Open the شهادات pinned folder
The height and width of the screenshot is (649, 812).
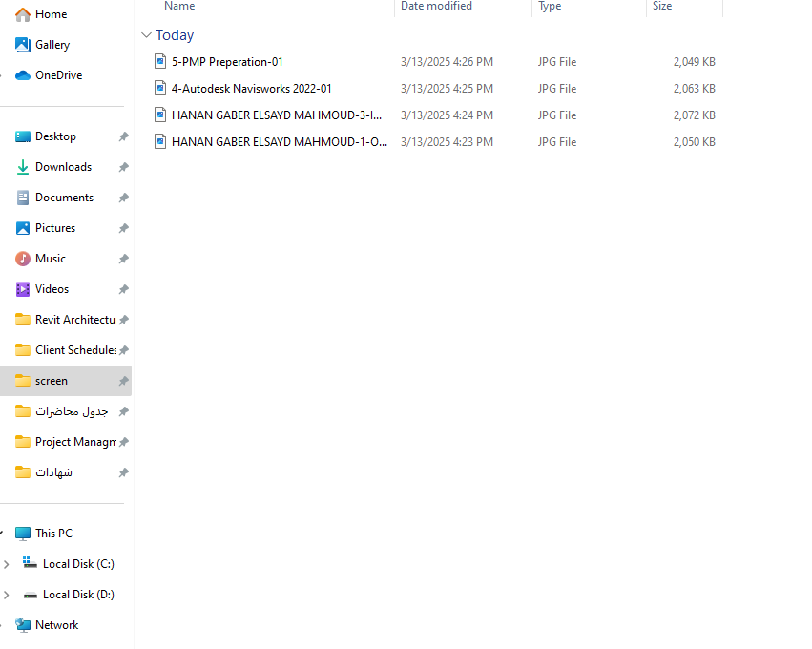[x=53, y=472]
